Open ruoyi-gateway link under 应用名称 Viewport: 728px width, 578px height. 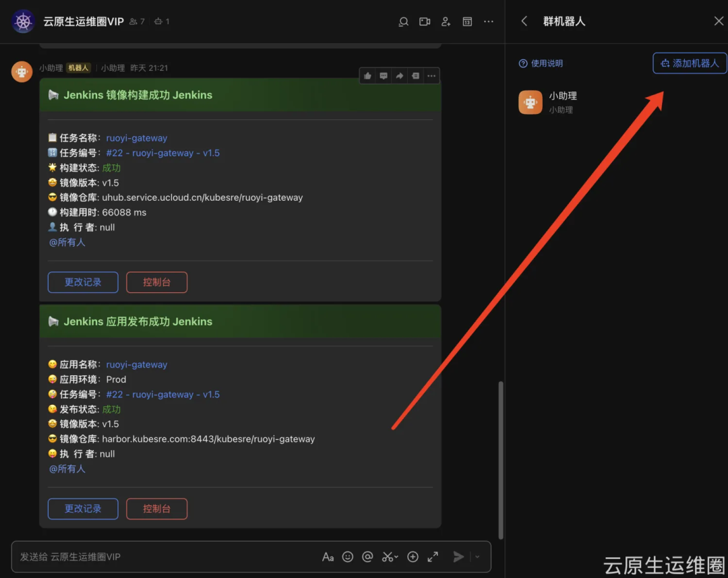[x=136, y=364]
